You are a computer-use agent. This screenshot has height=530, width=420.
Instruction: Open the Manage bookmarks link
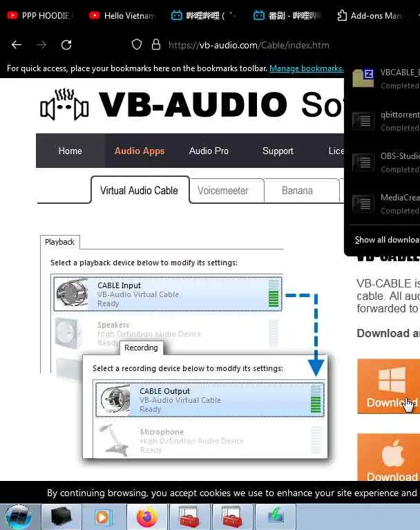click(x=306, y=68)
